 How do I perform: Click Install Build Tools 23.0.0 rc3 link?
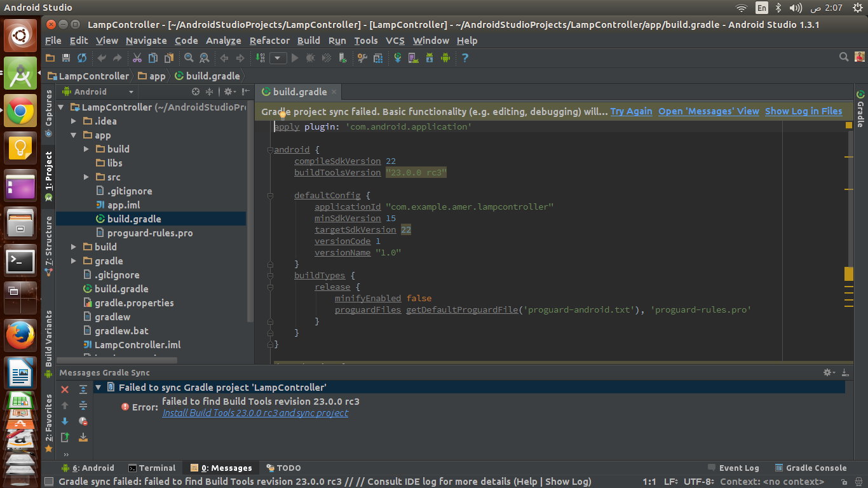point(255,413)
